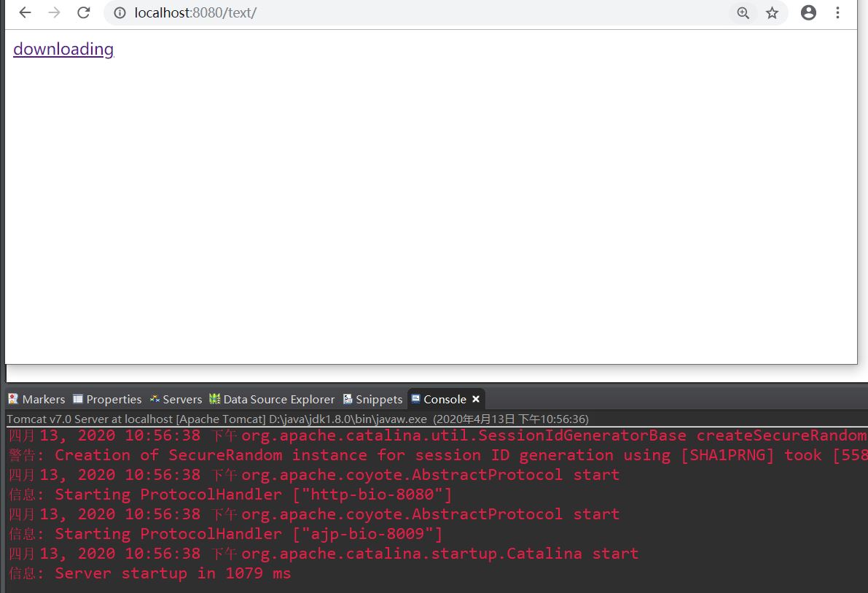
Task: Click the forward navigation arrow
Action: tap(53, 12)
